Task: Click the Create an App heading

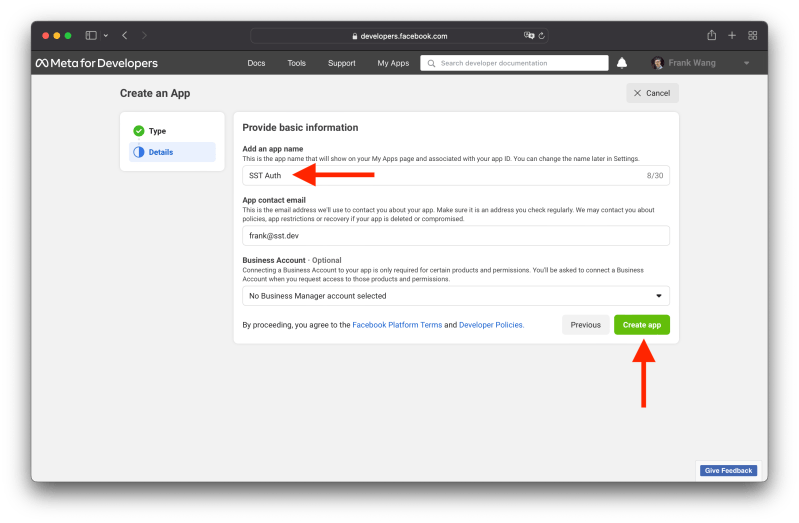Action: coord(155,93)
